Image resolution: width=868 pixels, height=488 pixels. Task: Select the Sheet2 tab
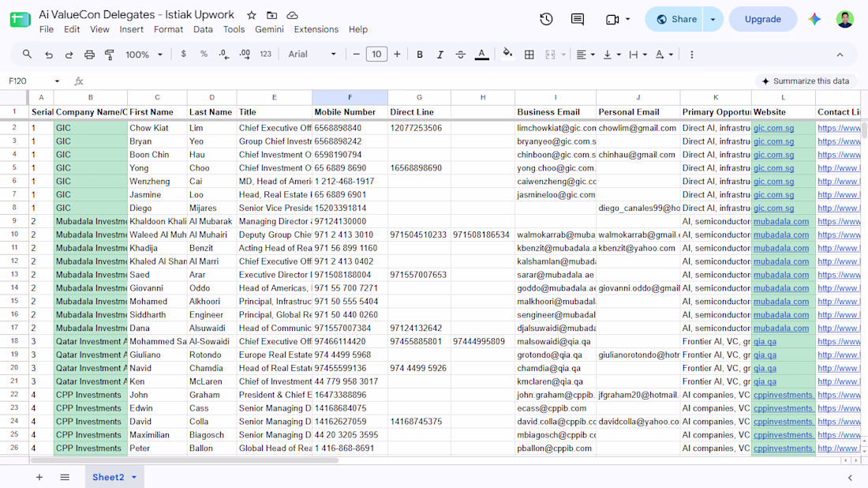(x=114, y=477)
